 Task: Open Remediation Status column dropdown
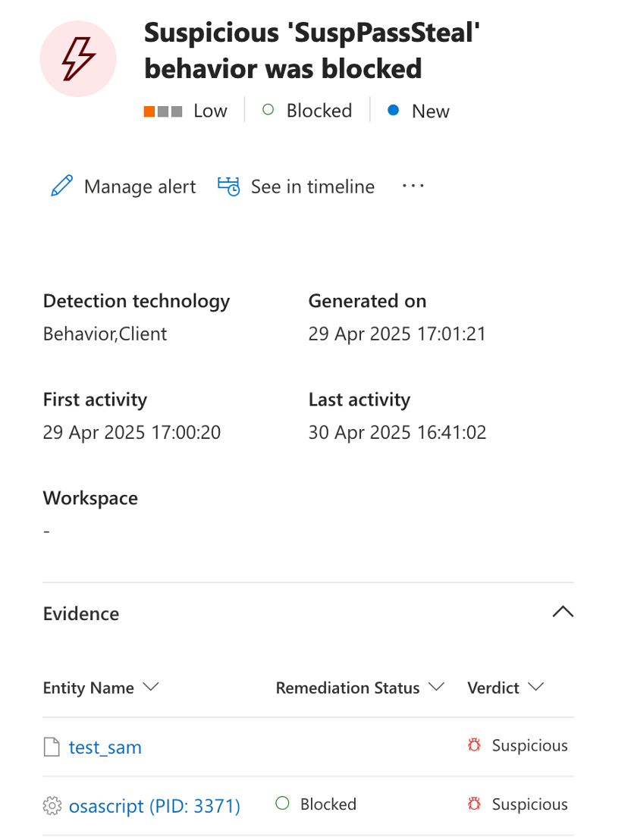tap(436, 688)
